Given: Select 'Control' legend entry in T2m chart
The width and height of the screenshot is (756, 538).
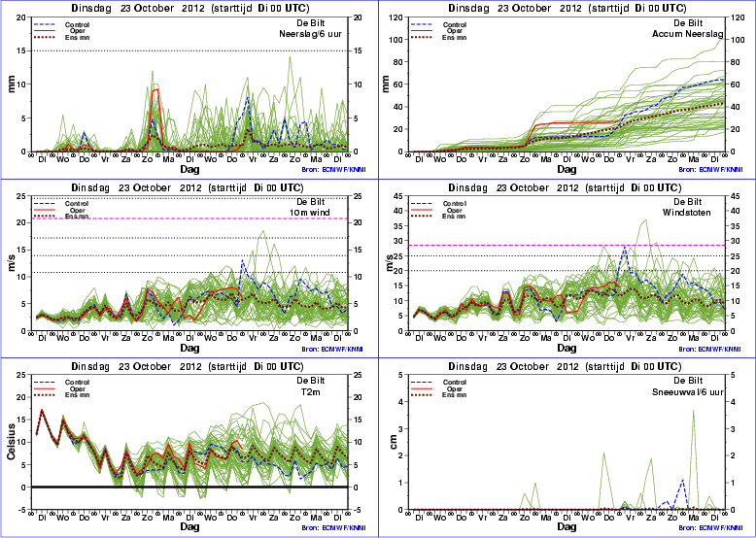Looking at the screenshot, I should pyautogui.click(x=61, y=383).
